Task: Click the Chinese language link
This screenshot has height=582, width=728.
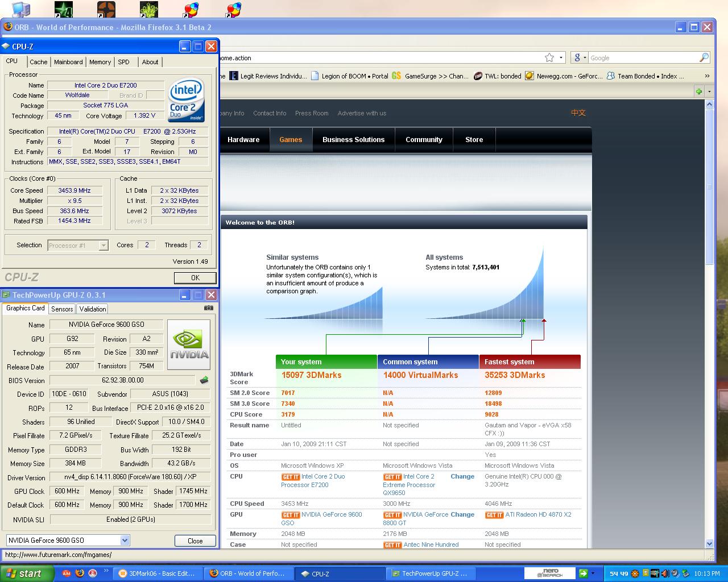Action: click(578, 113)
